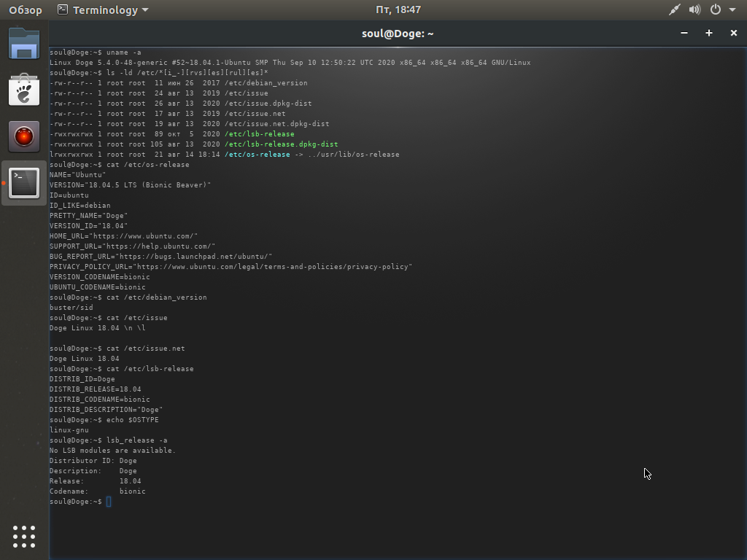Click VERSION="18.04.5 LTS (Bionic Beaver)" line
747x560 pixels.
pos(130,184)
